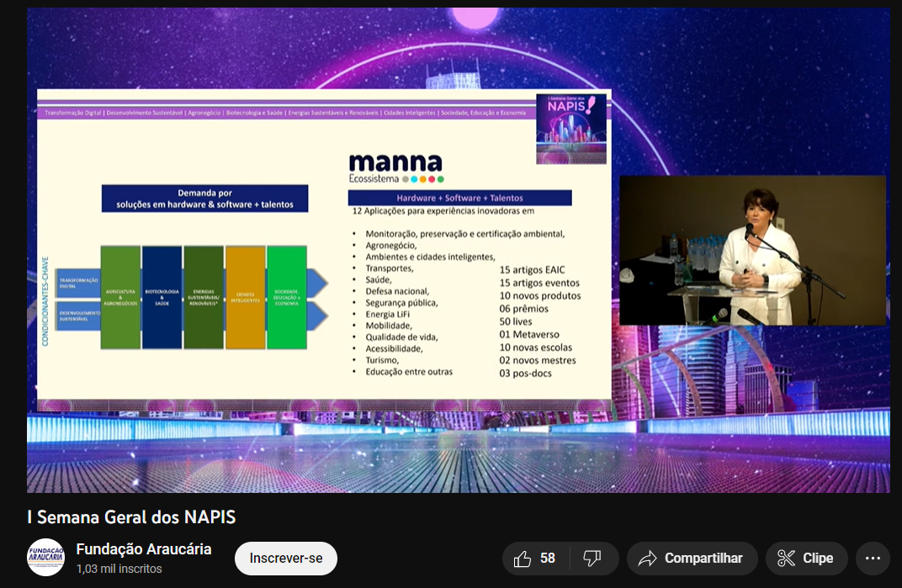Click the 58 likes count
The height and width of the screenshot is (588, 902).
[548, 558]
